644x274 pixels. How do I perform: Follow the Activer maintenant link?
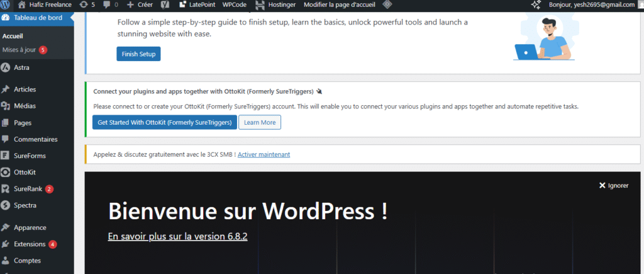pos(264,155)
